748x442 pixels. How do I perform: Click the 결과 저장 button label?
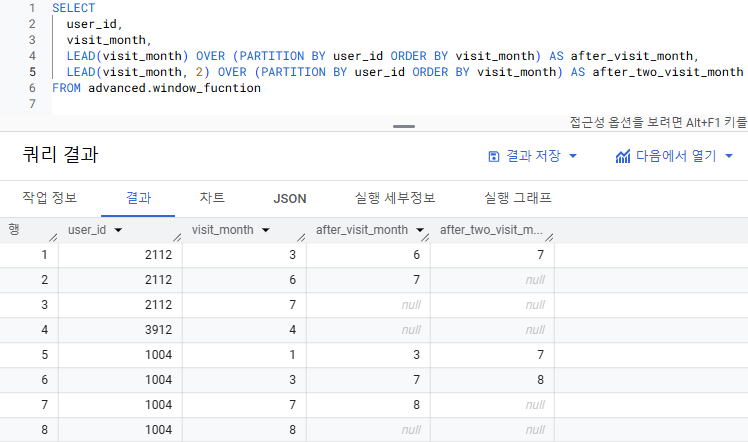point(533,156)
